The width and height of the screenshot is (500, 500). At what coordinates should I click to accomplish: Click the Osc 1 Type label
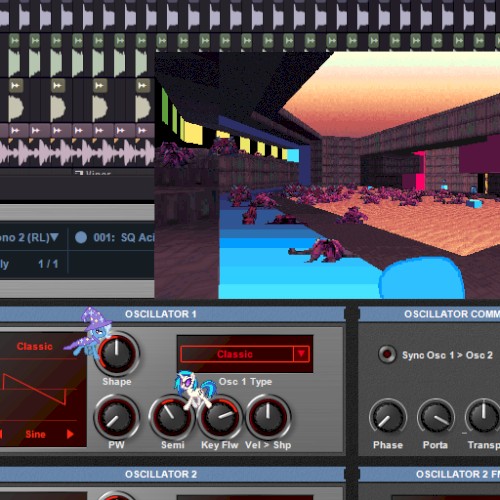[x=245, y=382]
